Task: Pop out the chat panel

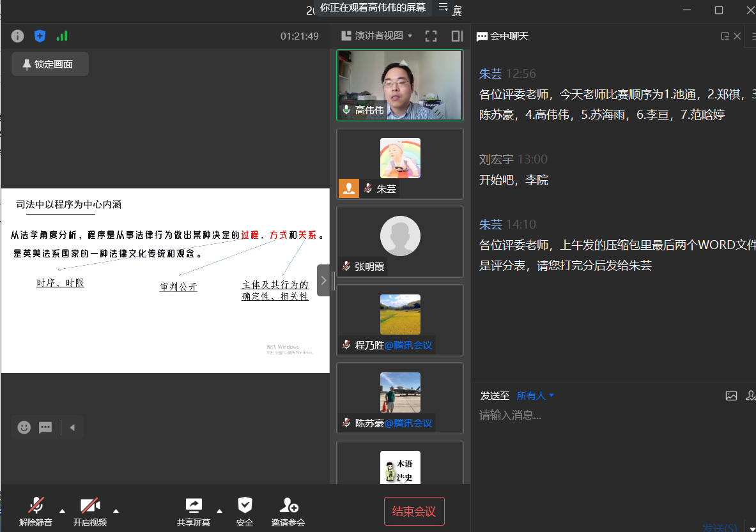Action: [x=725, y=36]
